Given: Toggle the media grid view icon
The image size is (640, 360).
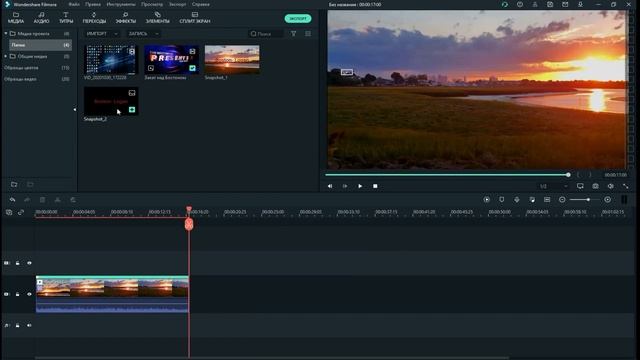Looking at the screenshot, I should [308, 34].
